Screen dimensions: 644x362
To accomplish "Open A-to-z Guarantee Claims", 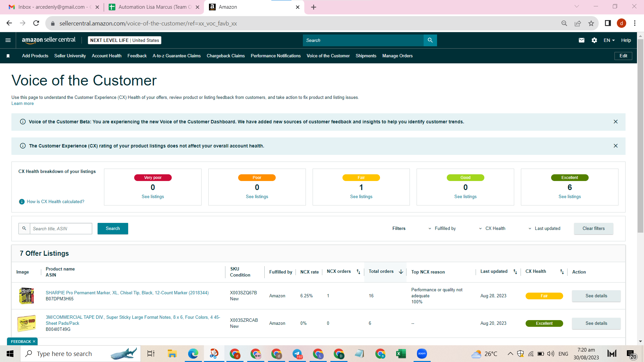I will [x=177, y=56].
